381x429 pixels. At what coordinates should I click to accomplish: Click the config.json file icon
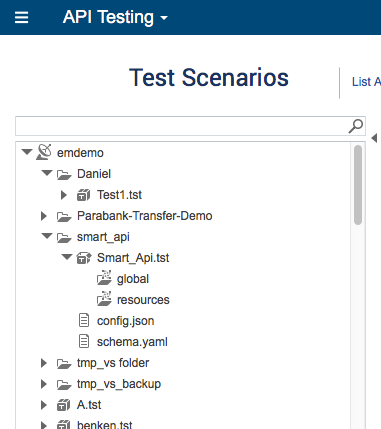84,321
